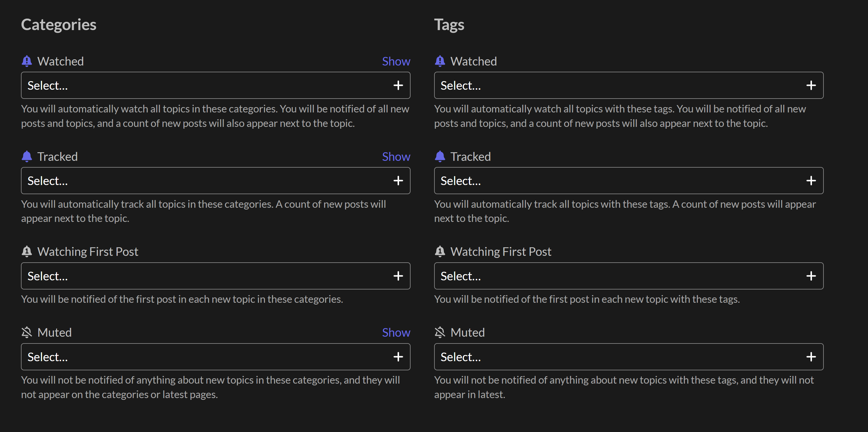Click the Muted bell-slash icon under Tags
Image resolution: width=868 pixels, height=432 pixels.
440,333
